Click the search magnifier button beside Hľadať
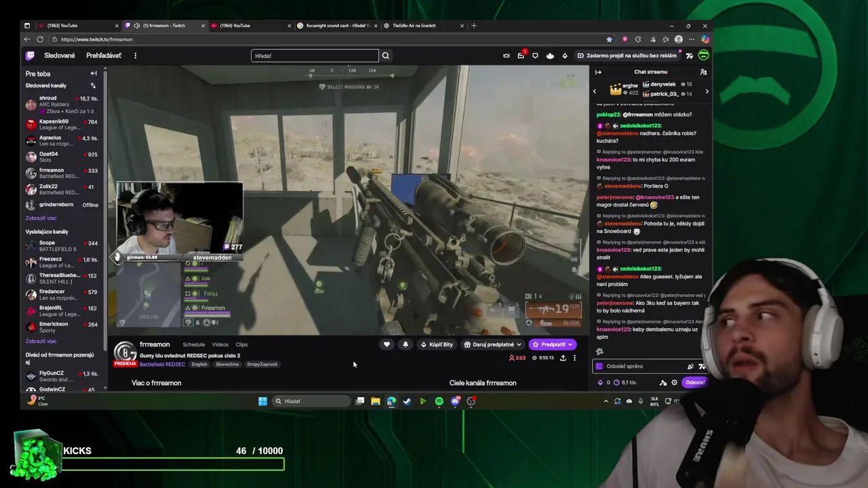868x488 pixels. point(386,56)
